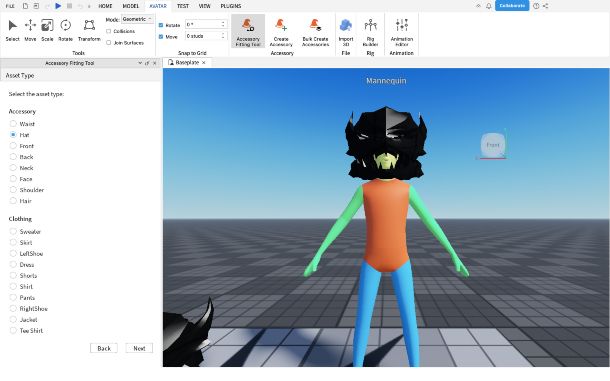Screen dimensions: 610x381
Task: Open the Mode Geometric dropdown
Action: pyautogui.click(x=137, y=19)
